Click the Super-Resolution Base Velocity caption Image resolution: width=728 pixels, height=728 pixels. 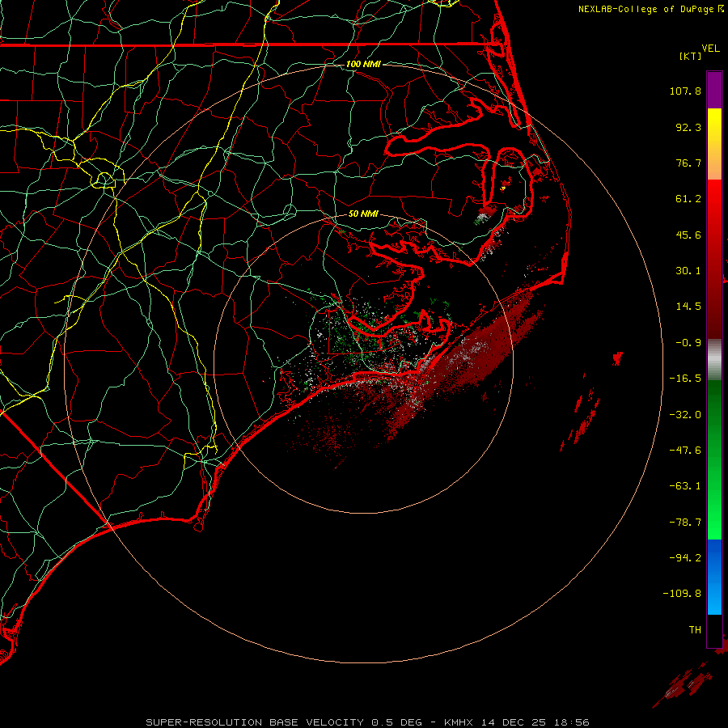[x=284, y=722]
